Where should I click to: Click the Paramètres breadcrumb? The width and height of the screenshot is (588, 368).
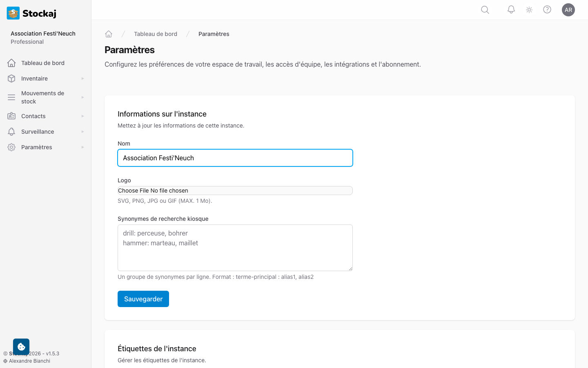point(214,34)
